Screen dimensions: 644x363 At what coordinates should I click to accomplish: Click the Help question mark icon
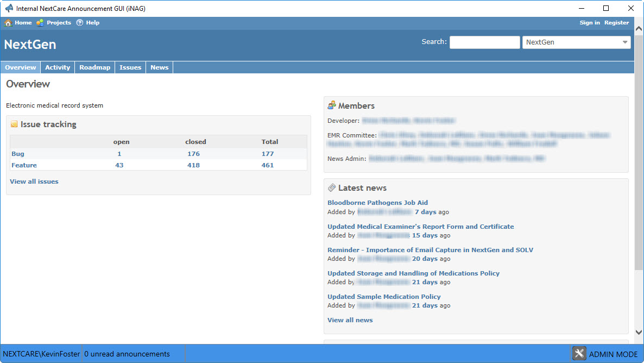coord(80,23)
